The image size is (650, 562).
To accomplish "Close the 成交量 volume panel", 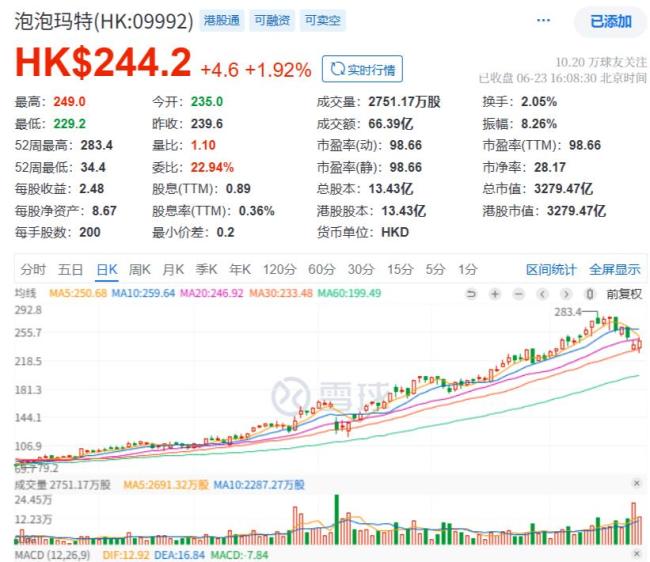I will coord(637,483).
